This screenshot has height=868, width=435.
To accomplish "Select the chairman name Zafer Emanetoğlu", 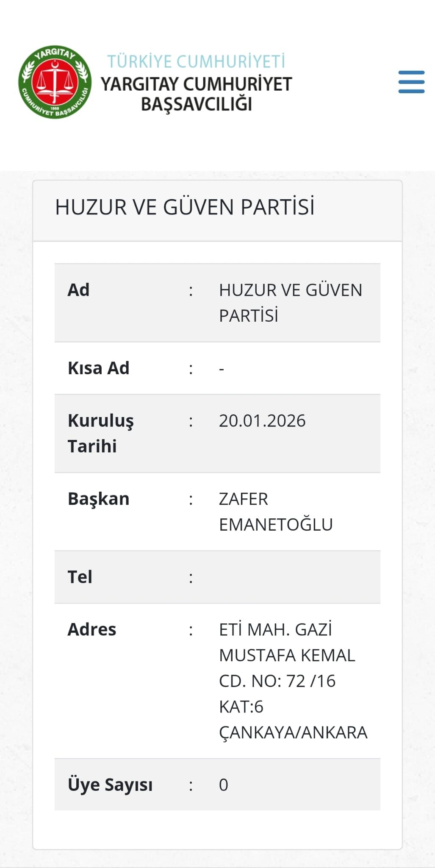I will [276, 512].
